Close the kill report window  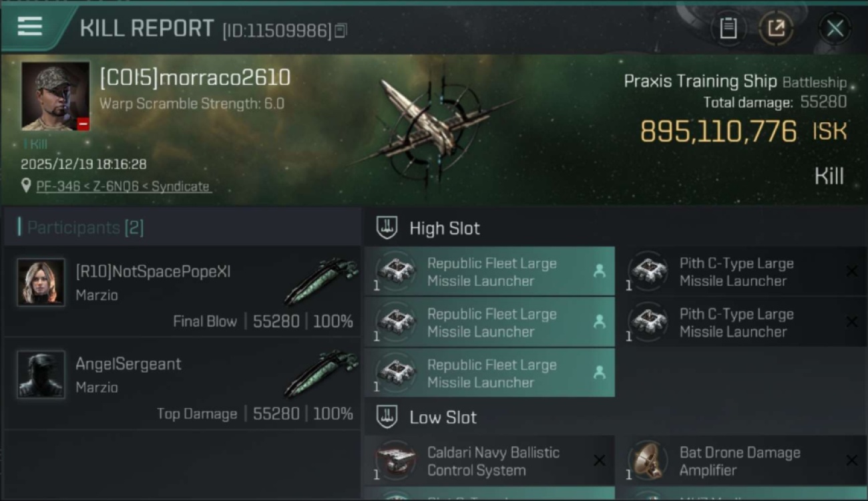(x=835, y=28)
